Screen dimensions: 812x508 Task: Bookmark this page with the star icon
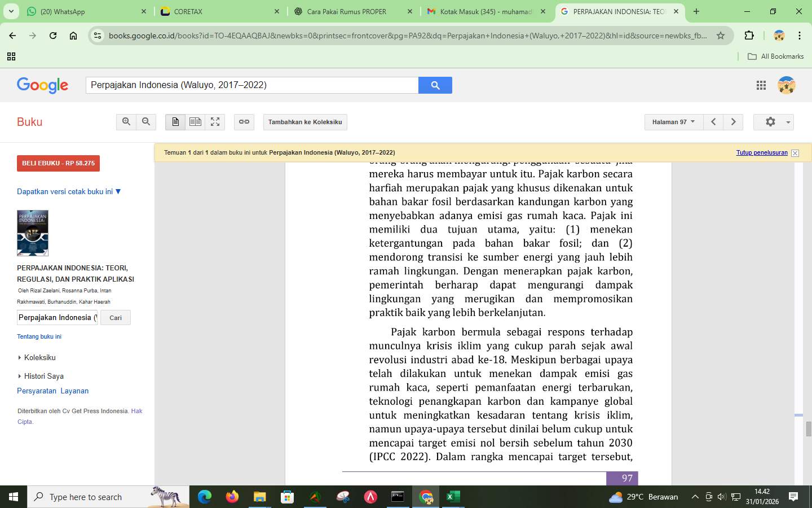point(721,36)
